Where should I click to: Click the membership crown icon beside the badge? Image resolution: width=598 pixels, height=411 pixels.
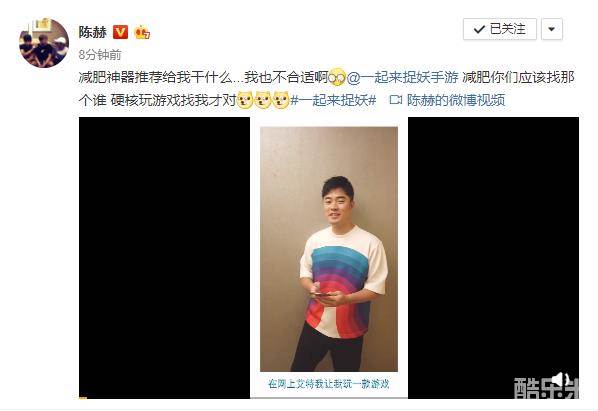(142, 32)
